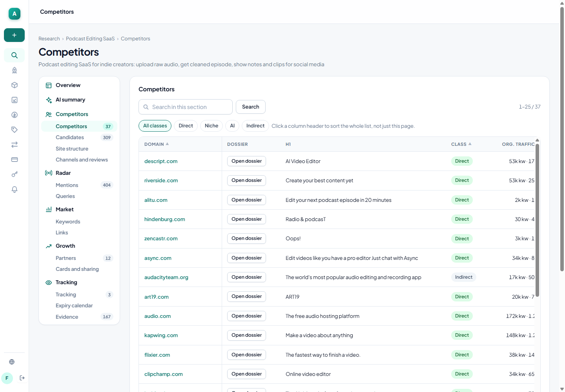Sort by Class using its arrow icon

[x=470, y=144]
